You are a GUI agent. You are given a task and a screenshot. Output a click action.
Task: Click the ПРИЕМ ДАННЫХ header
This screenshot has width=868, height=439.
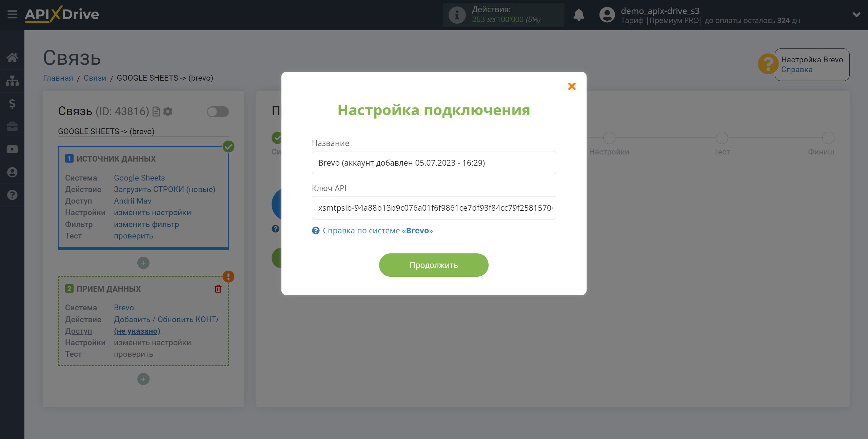108,289
